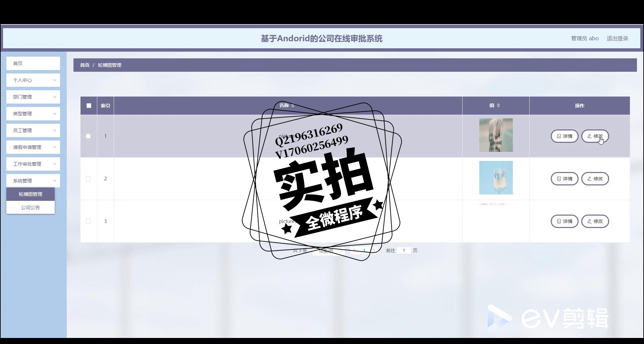The width and height of the screenshot is (644, 344).
Task: Toggle the select-all checkbox in table header
Action: click(x=89, y=106)
